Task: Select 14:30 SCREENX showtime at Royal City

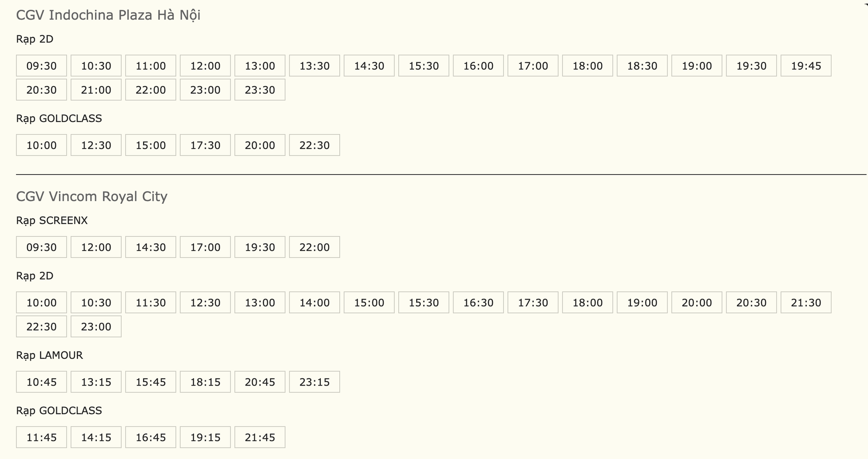Action: [x=151, y=247]
